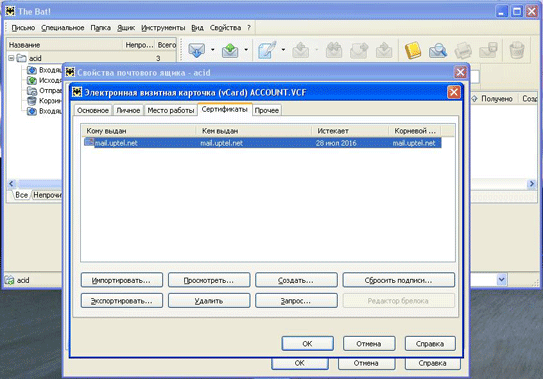Click the message search magnifier icon
Viewport: 543px width, 379px height.
438,51
